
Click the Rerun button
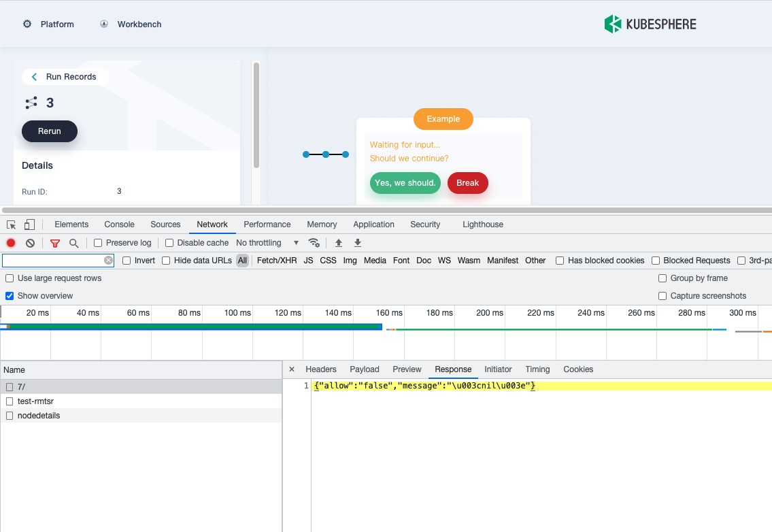pos(49,131)
